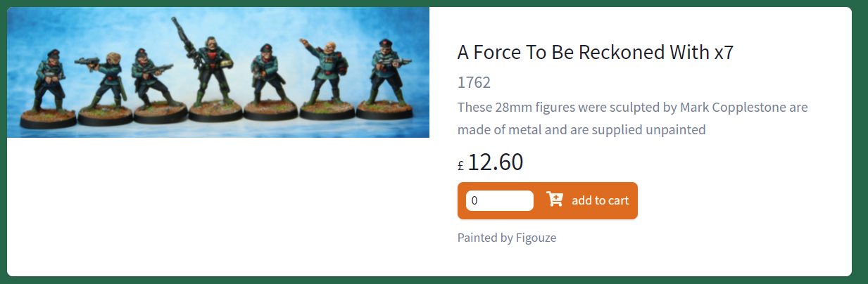Click the pound currency symbol

[460, 166]
